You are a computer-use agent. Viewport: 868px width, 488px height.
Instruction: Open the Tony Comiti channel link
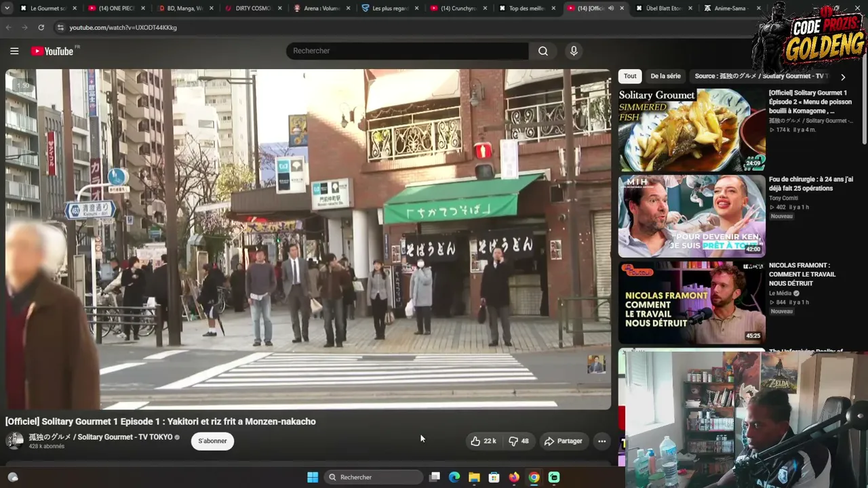pyautogui.click(x=783, y=198)
